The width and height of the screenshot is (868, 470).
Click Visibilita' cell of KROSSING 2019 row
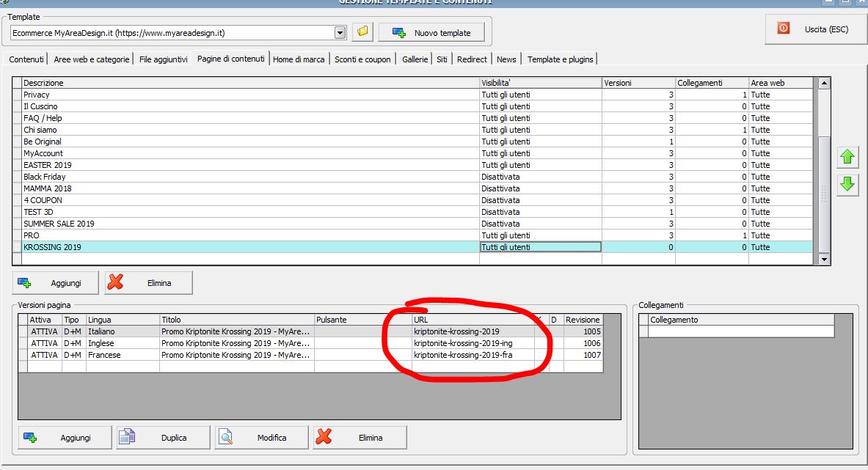(540, 247)
